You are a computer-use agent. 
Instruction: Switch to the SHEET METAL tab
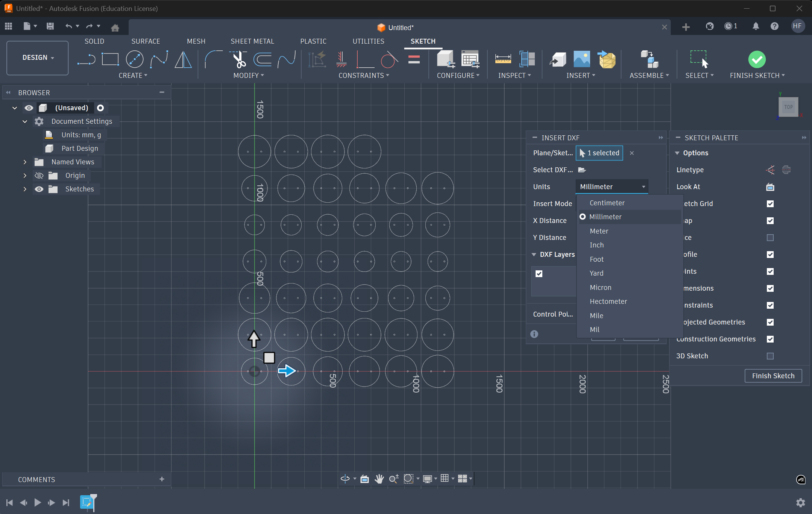coord(252,41)
